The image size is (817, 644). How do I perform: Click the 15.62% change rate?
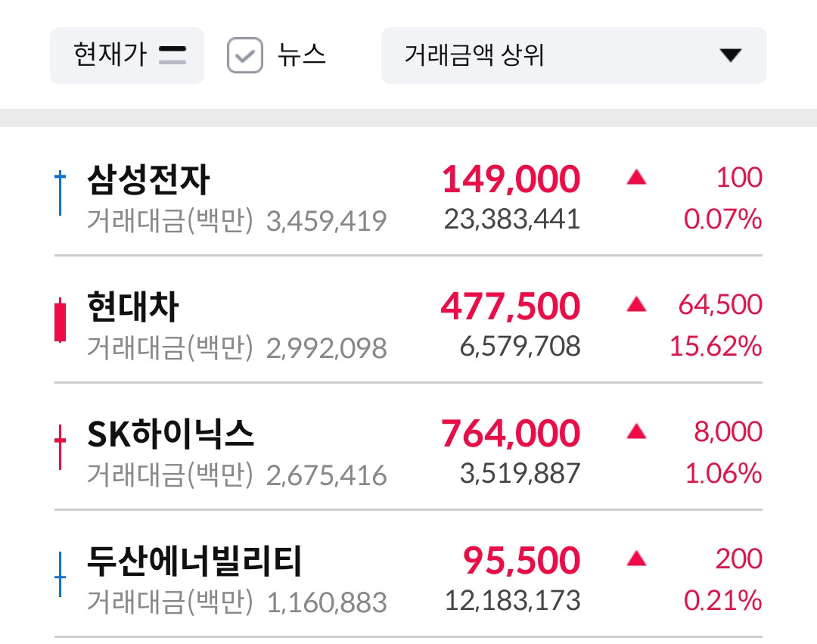[716, 347]
